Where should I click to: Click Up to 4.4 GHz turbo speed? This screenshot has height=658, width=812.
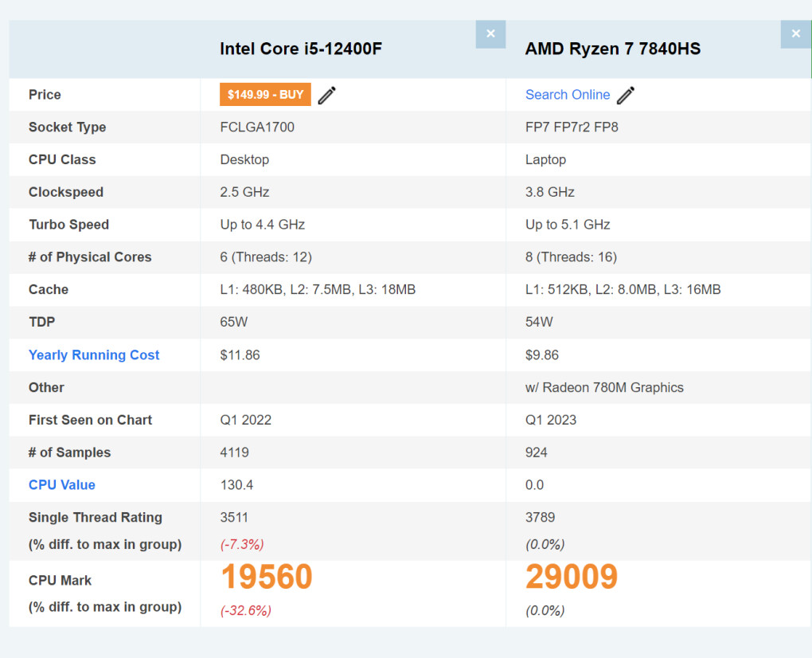click(x=262, y=225)
